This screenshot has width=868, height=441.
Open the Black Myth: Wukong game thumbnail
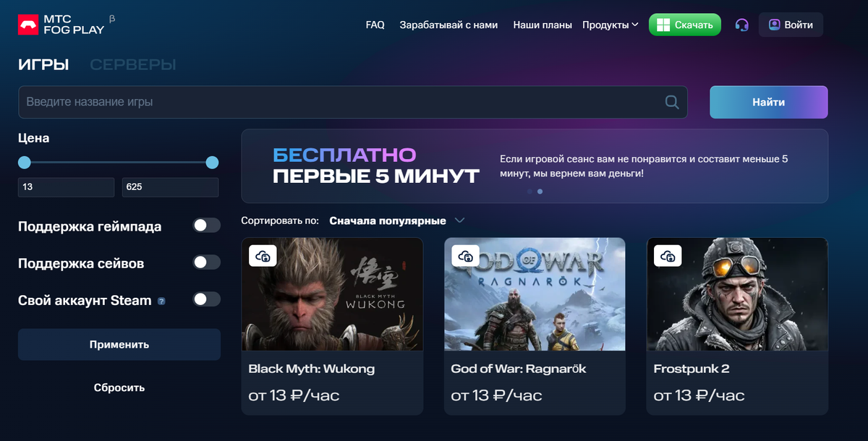click(332, 294)
